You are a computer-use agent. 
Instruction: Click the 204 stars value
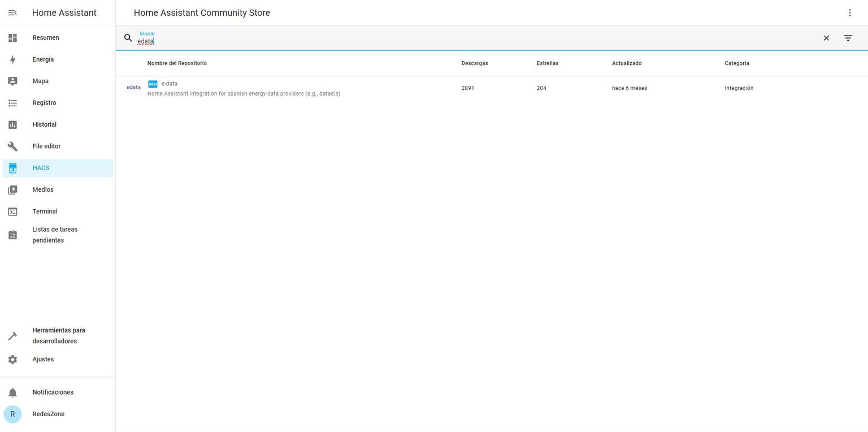(541, 88)
